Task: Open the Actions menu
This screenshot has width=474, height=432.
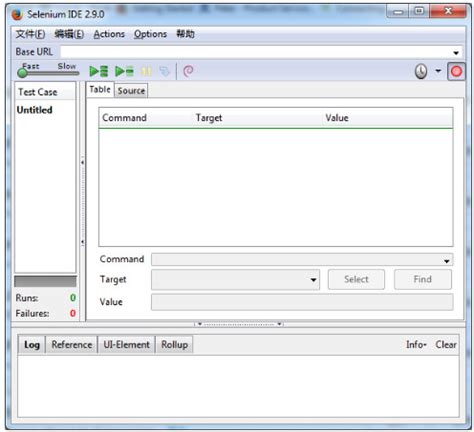Action: pos(109,34)
